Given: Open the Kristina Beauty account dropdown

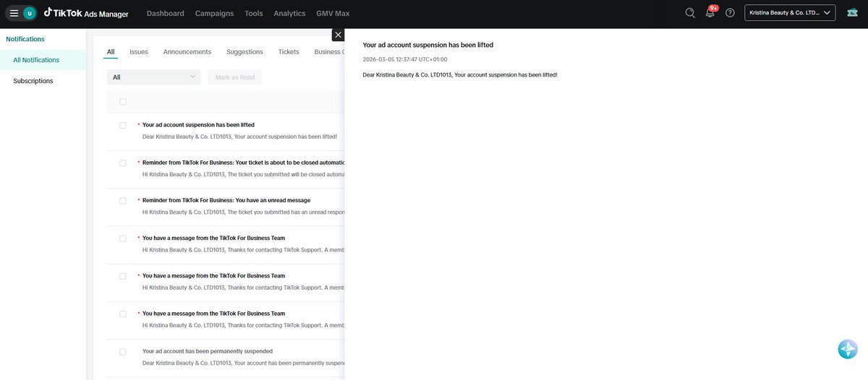Looking at the screenshot, I should coord(790,13).
